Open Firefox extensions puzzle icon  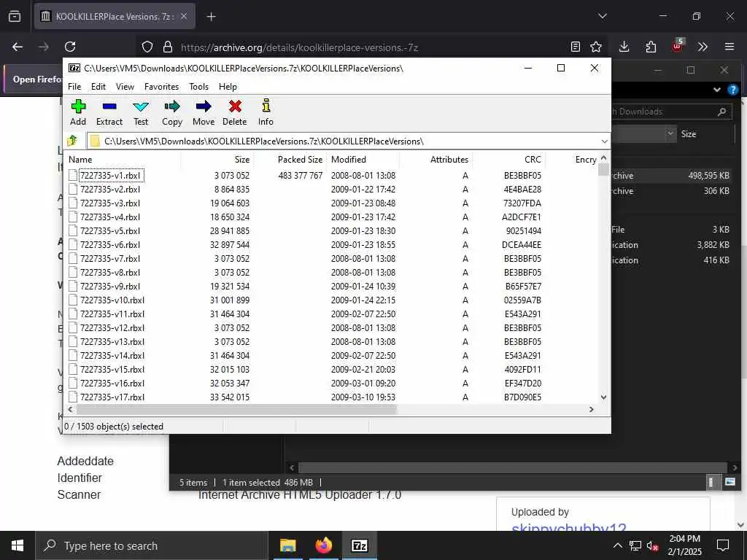click(x=651, y=47)
